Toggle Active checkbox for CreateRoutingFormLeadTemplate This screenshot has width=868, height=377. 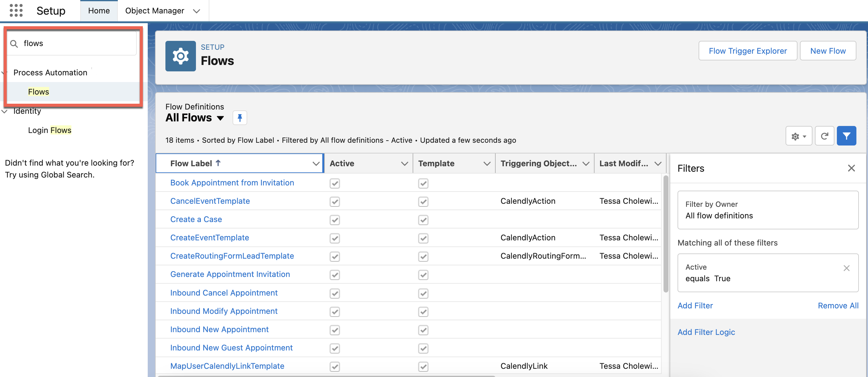click(x=335, y=257)
